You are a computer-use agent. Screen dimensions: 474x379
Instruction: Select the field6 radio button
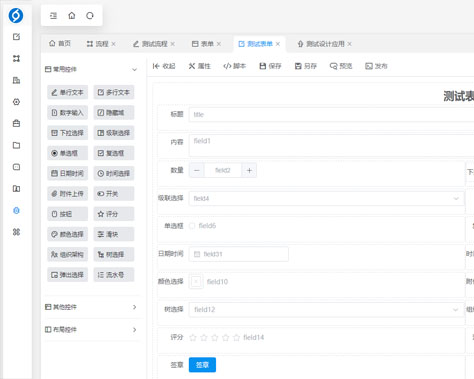[x=192, y=226]
